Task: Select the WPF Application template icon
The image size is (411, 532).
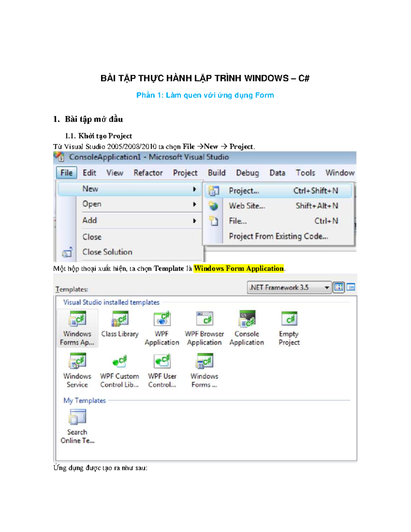Action: pyautogui.click(x=162, y=319)
